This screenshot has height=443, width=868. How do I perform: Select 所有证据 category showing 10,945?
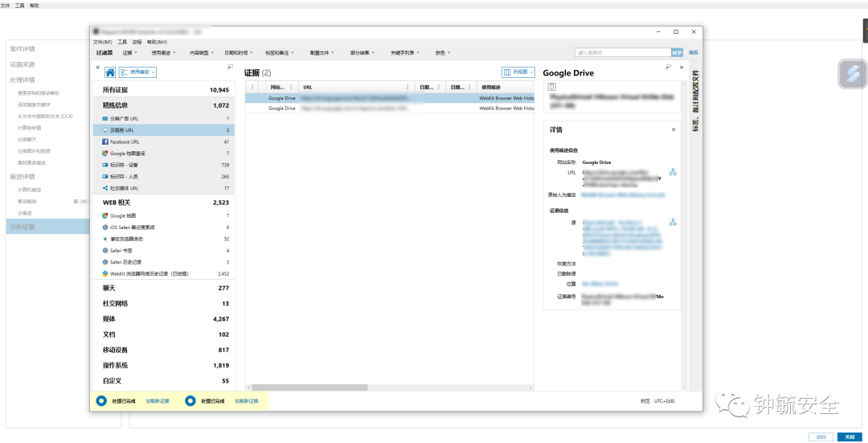click(165, 90)
